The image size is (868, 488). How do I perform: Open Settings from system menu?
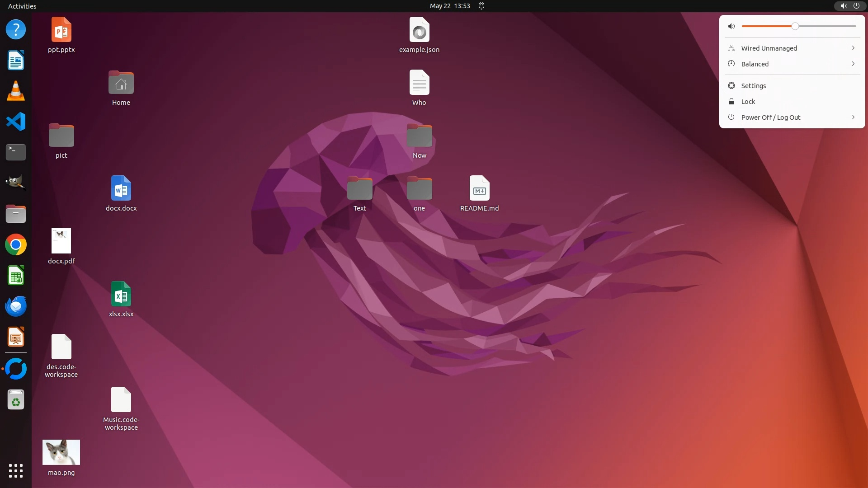753,86
